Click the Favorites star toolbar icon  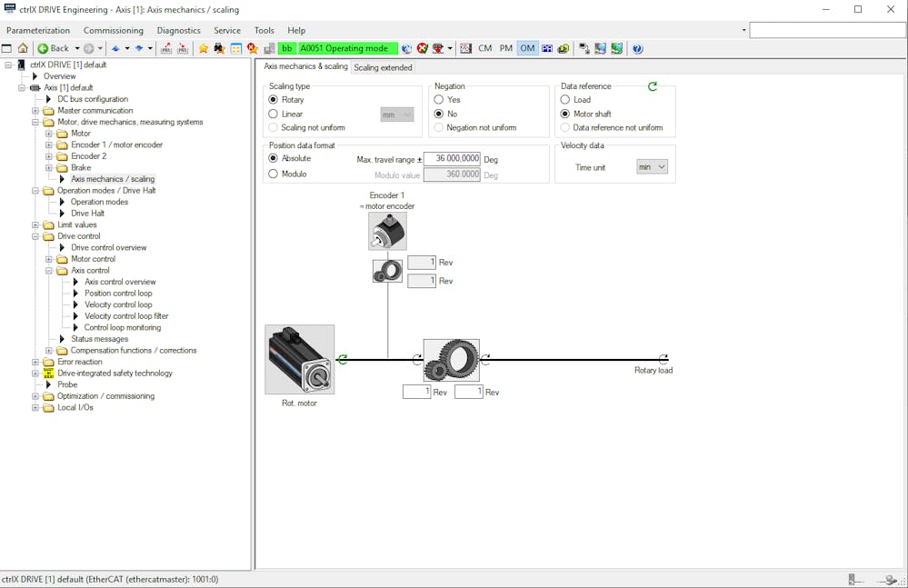pyautogui.click(x=204, y=48)
